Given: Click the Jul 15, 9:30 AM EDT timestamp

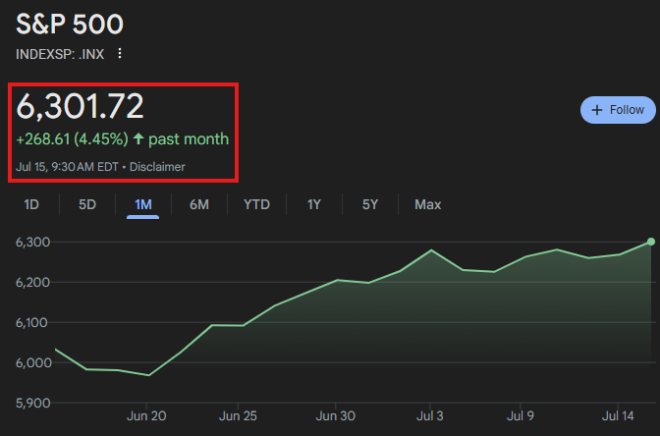Looking at the screenshot, I should [x=67, y=167].
